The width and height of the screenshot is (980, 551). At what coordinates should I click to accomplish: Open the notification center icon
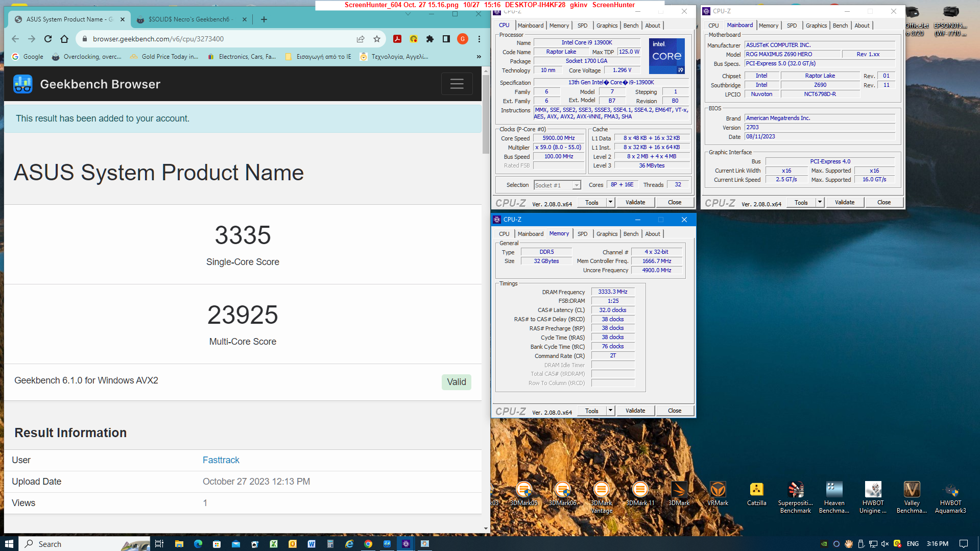pos(963,543)
